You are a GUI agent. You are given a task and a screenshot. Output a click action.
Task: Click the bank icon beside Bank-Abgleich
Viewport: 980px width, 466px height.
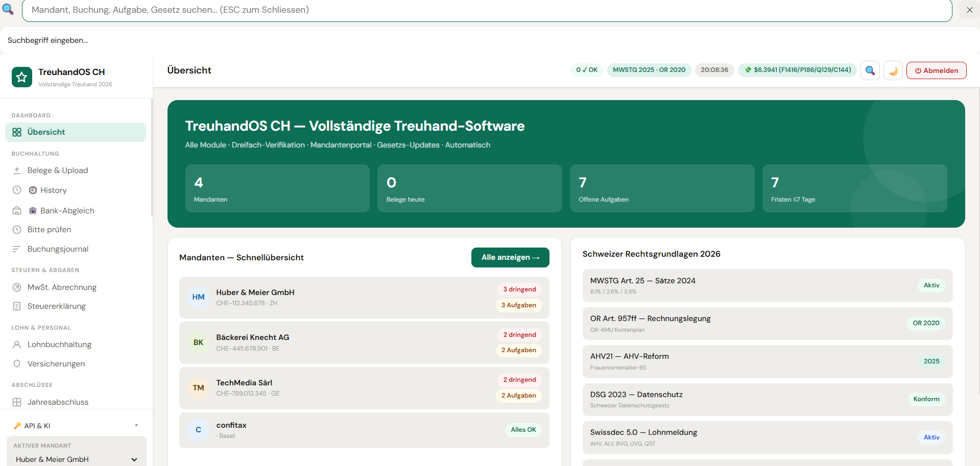click(x=17, y=210)
